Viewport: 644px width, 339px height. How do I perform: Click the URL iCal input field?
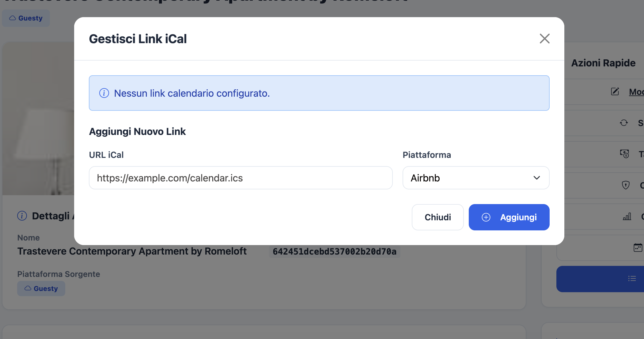[241, 178]
